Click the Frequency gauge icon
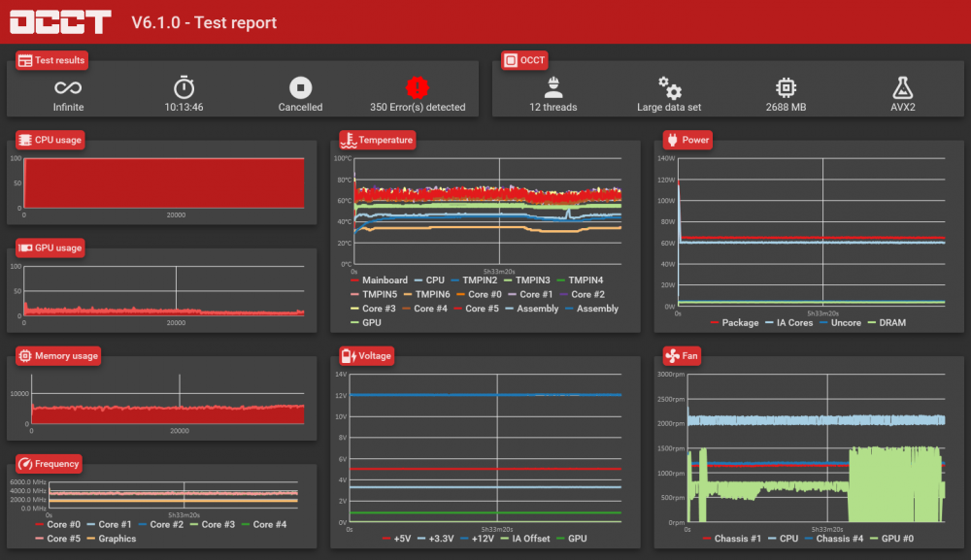Viewport: 971px width, 560px height. click(x=25, y=464)
